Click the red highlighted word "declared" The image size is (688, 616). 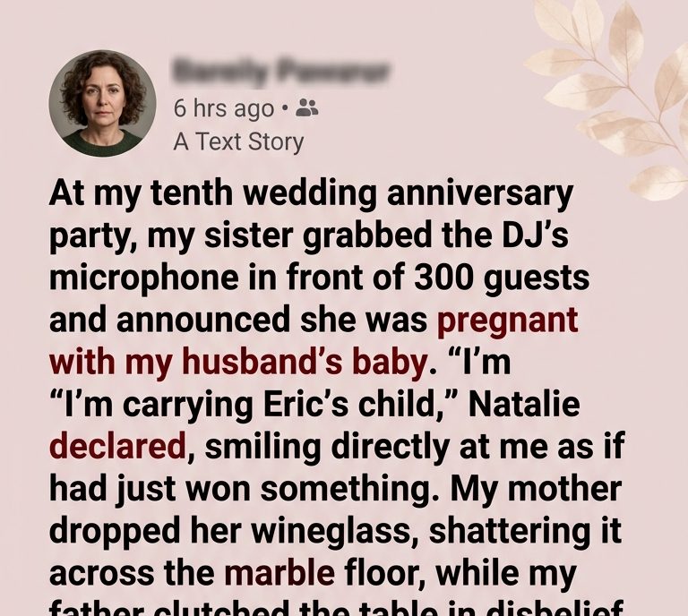click(119, 446)
